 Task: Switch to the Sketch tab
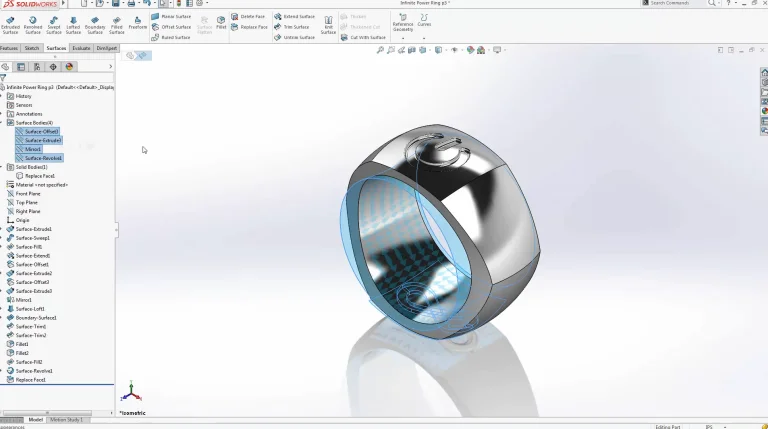click(x=32, y=48)
